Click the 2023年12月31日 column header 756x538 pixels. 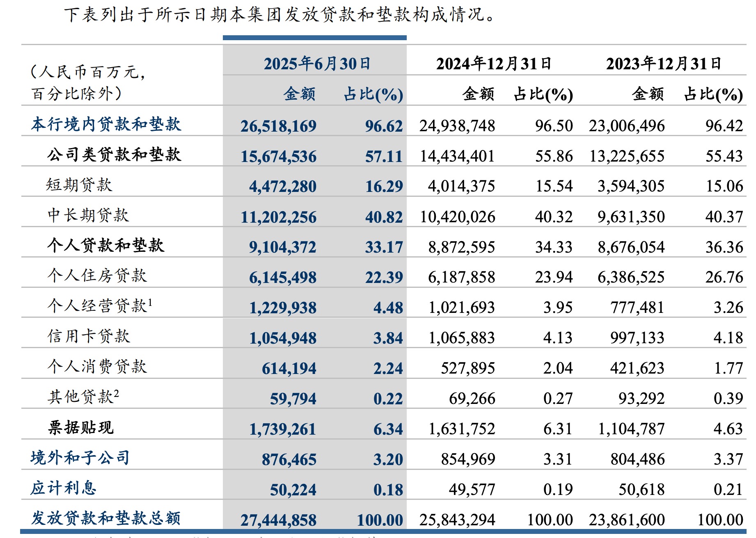click(x=663, y=64)
